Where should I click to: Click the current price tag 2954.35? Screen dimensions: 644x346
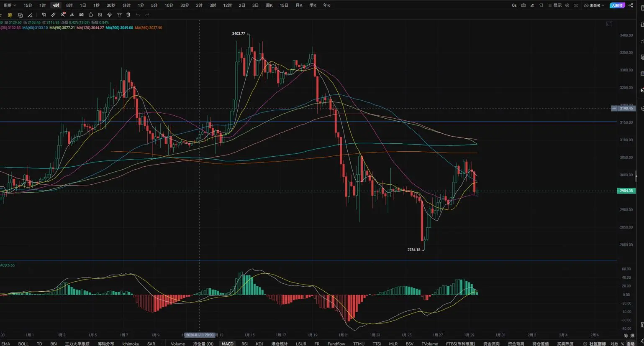point(626,191)
